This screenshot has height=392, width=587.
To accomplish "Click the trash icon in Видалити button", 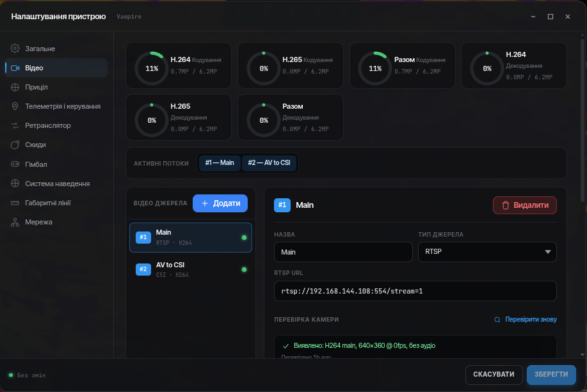I will 506,205.
